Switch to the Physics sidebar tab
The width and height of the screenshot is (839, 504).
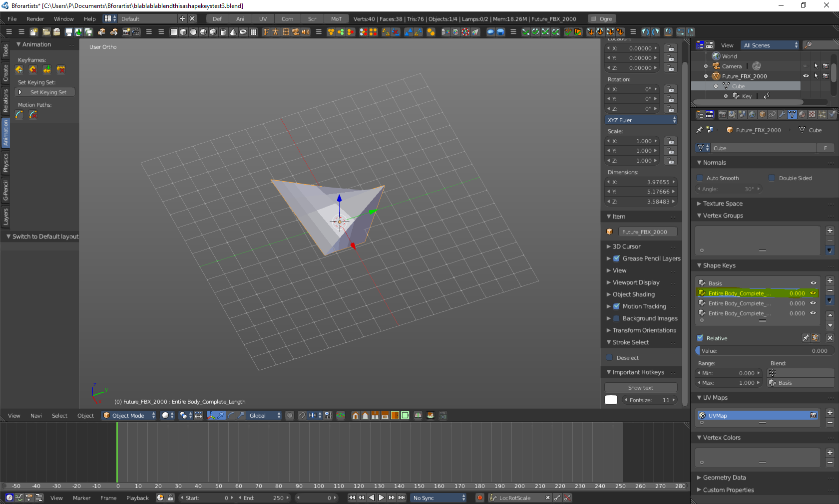tap(5, 163)
